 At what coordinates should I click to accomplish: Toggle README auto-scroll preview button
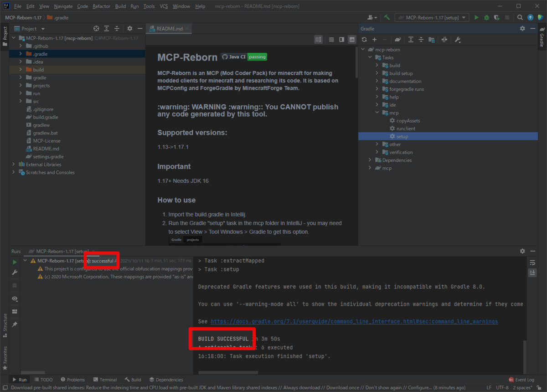point(318,40)
